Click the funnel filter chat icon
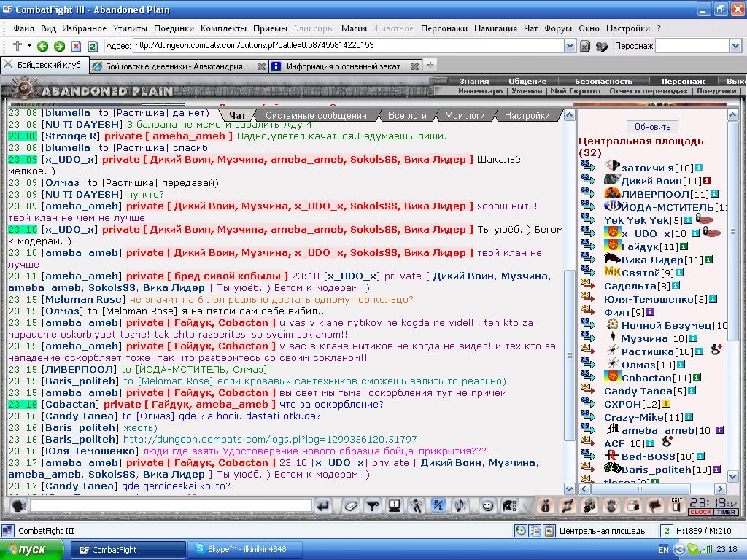This screenshot has width=747, height=560. coord(373,506)
